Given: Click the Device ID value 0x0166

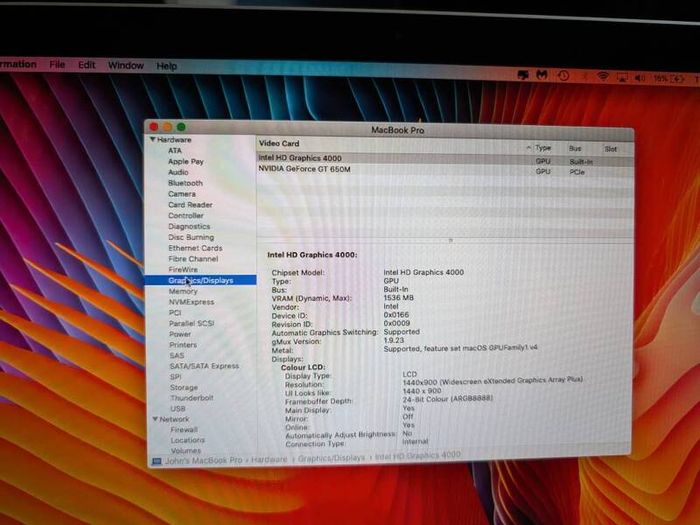Looking at the screenshot, I should click(396, 315).
